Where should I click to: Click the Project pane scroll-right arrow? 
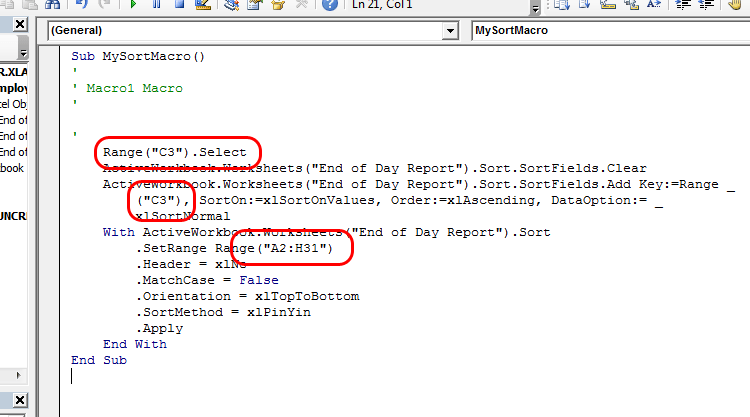click(x=18, y=375)
